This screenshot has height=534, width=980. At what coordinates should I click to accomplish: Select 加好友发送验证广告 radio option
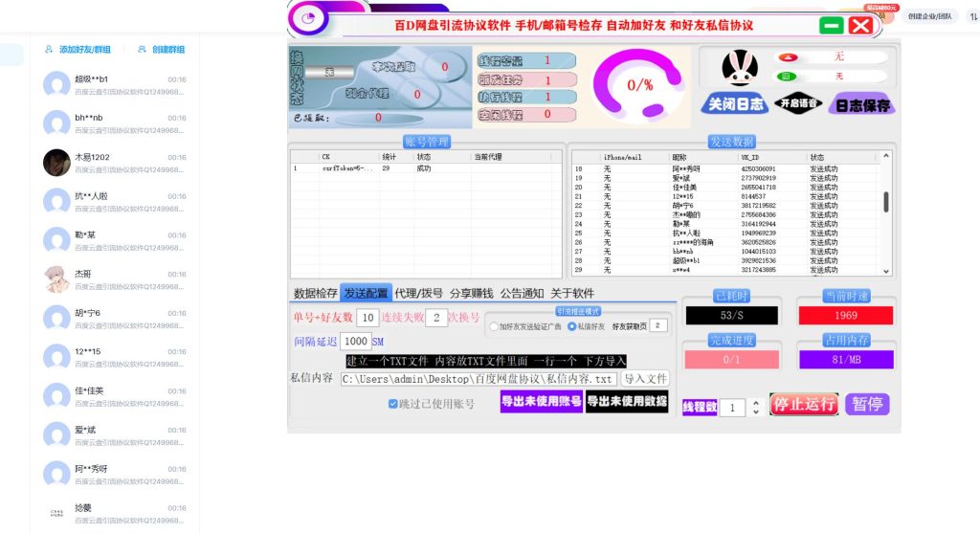(494, 326)
